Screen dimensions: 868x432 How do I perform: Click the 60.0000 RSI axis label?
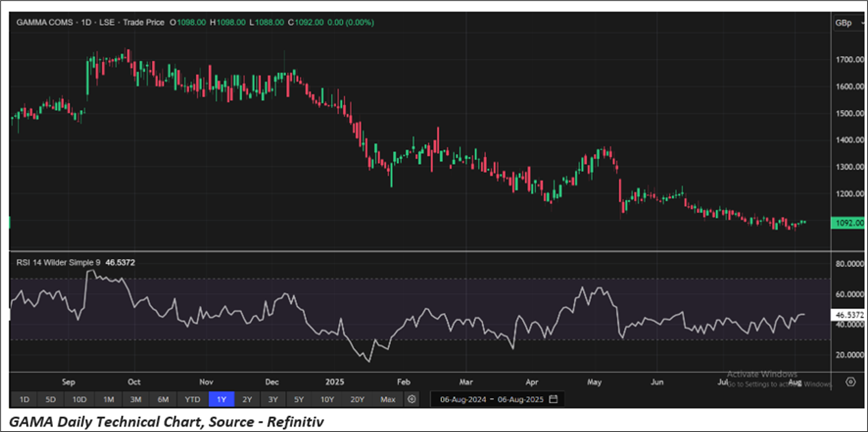pyautogui.click(x=849, y=294)
